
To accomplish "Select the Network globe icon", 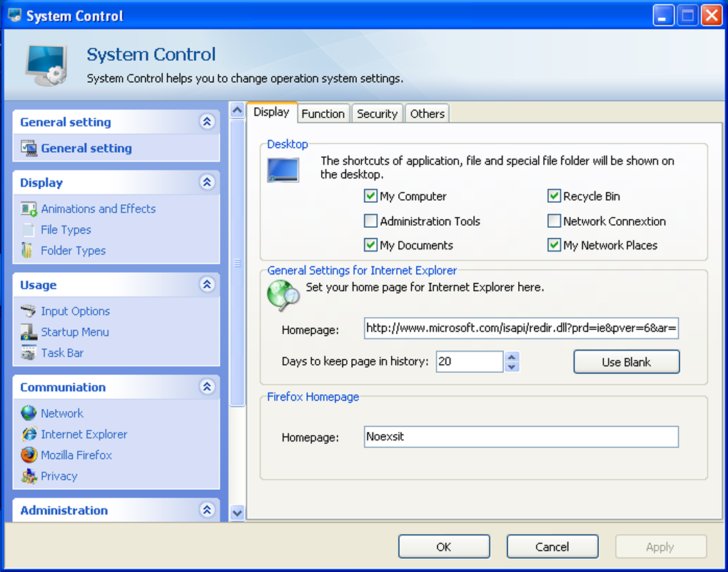I will click(27, 413).
